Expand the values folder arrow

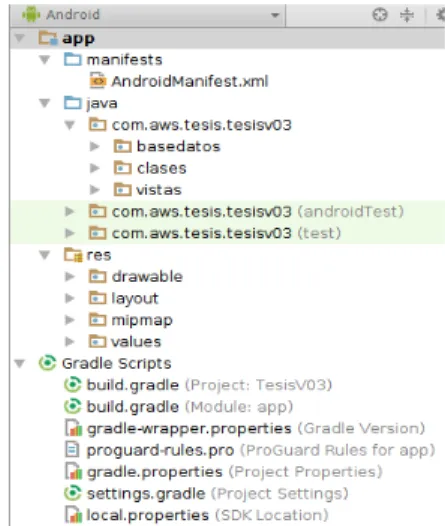[x=70, y=341]
